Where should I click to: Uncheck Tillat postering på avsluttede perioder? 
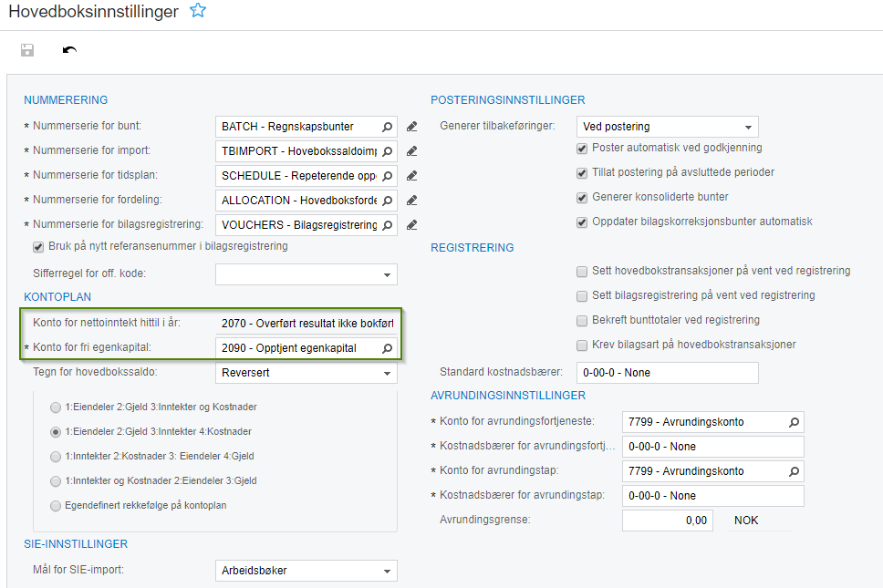(x=582, y=172)
